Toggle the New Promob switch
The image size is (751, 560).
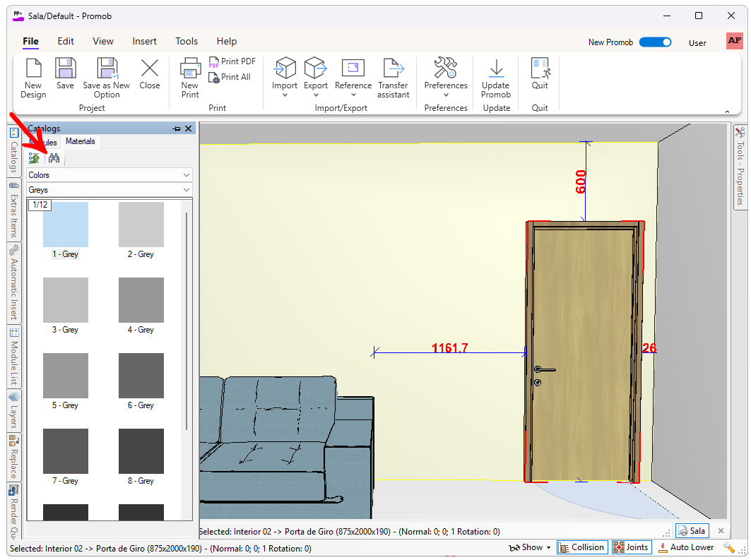pyautogui.click(x=655, y=42)
